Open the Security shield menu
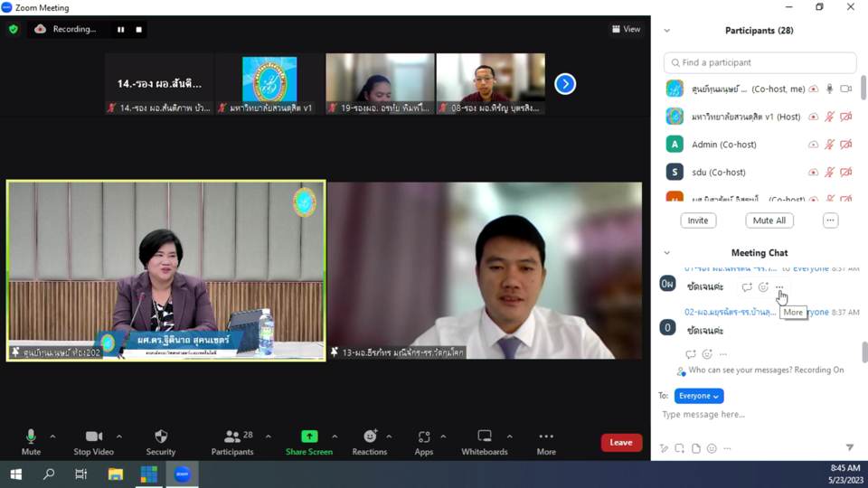Screen dimensions: 868x488 161,442
